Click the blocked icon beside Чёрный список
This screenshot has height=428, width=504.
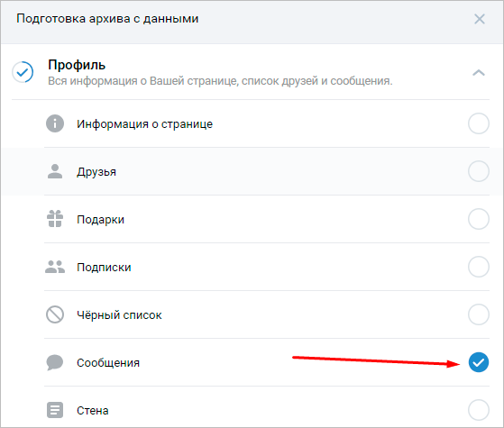(55, 314)
